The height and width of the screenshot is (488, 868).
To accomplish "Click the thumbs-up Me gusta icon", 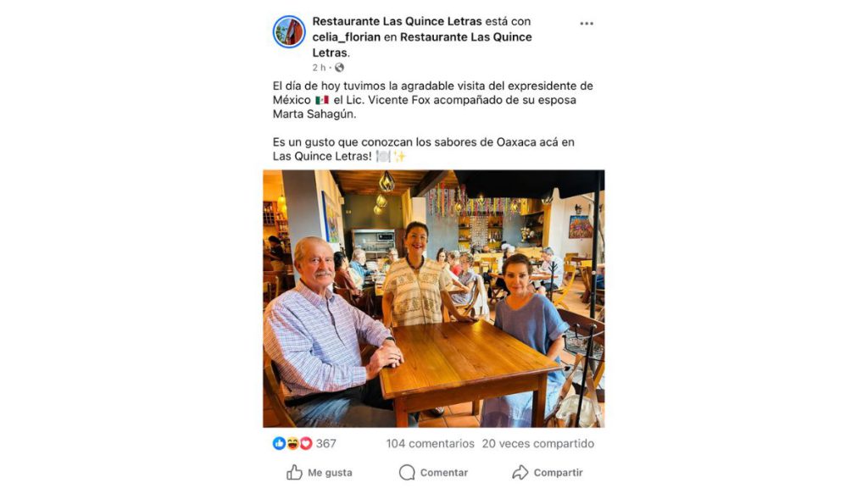I will coord(294,472).
